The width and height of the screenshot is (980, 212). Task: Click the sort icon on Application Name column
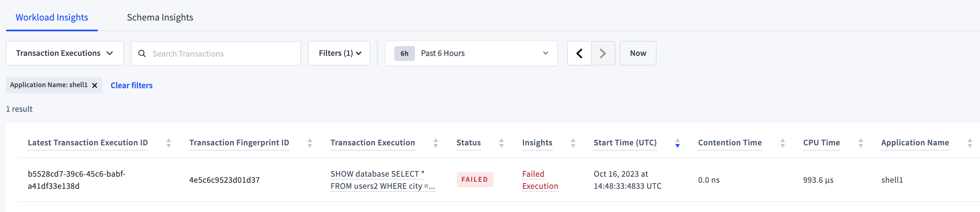(x=970, y=143)
